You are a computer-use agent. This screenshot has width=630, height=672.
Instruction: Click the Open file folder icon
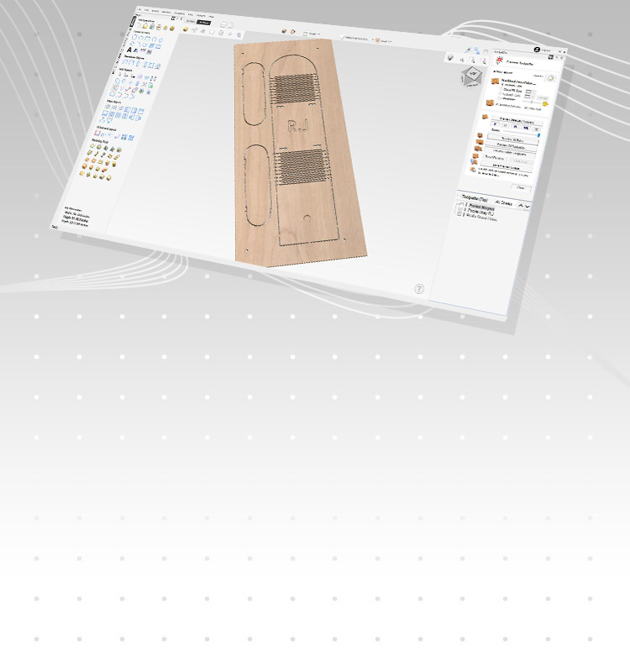145,26
